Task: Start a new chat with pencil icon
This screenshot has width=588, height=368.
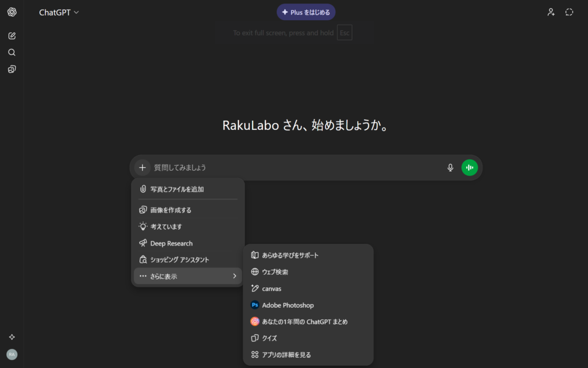Action: tap(11, 36)
